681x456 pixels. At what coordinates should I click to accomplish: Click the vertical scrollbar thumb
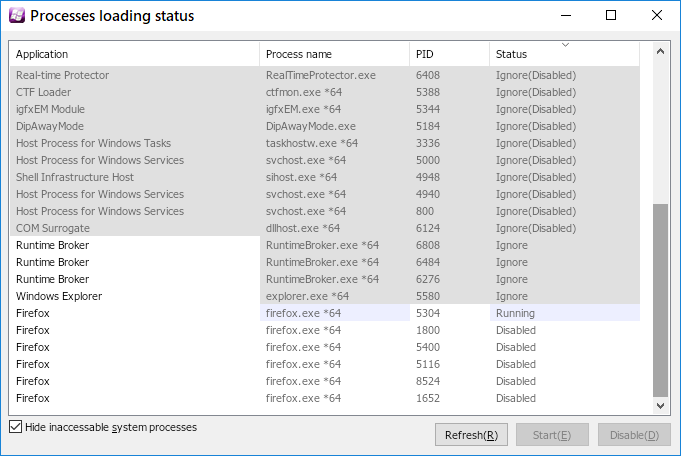click(661, 300)
